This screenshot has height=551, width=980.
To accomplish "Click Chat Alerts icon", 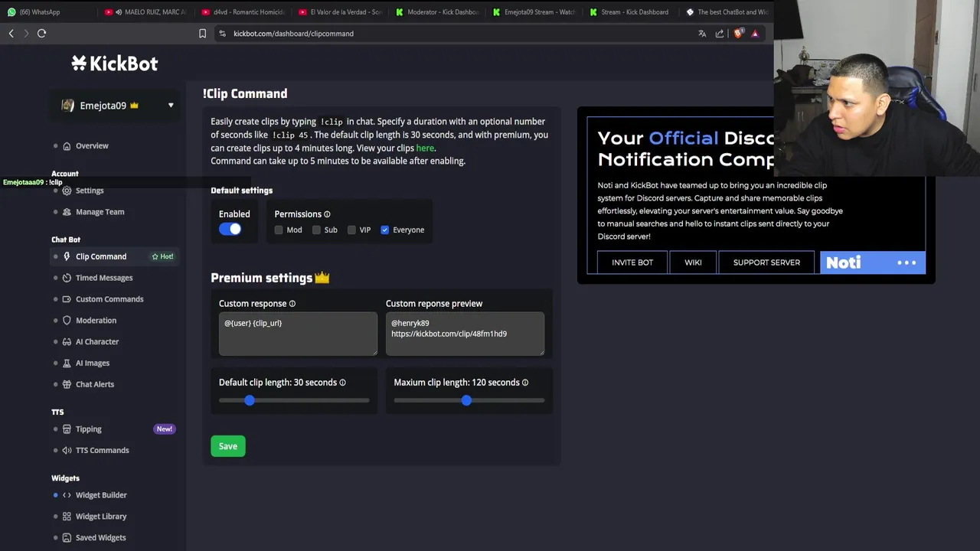I will tap(67, 385).
